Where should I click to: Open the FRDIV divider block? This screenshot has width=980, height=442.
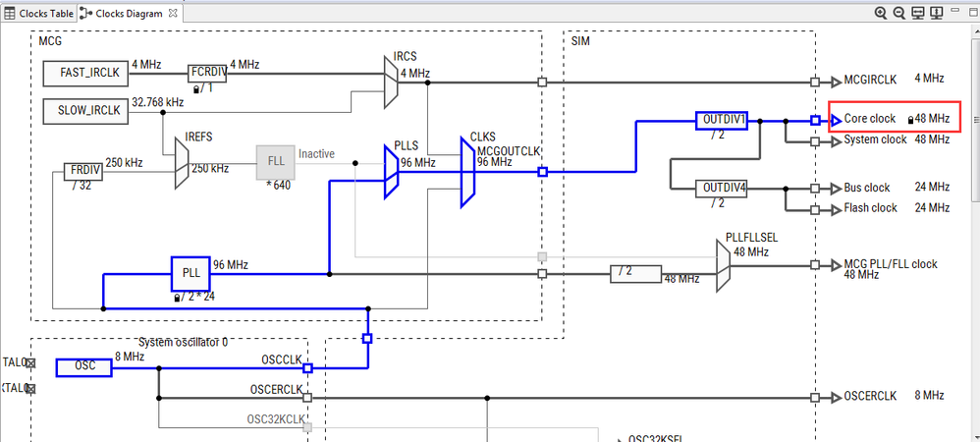(x=83, y=171)
